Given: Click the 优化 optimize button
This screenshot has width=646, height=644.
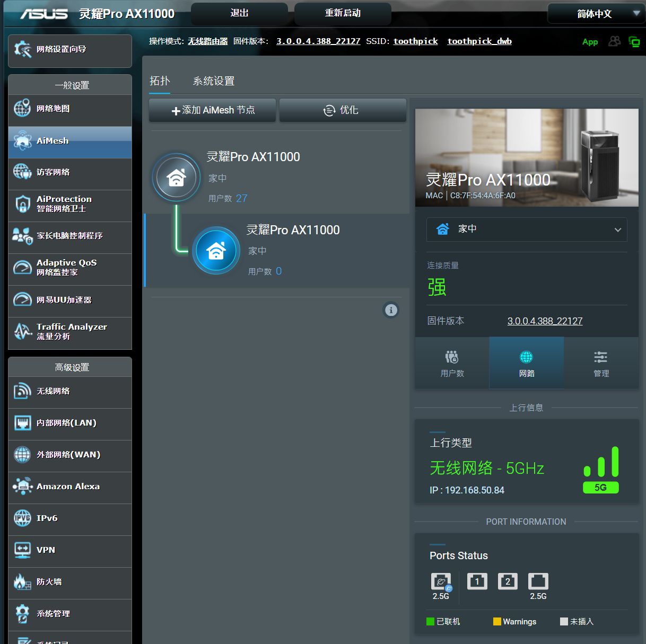Looking at the screenshot, I should (343, 110).
